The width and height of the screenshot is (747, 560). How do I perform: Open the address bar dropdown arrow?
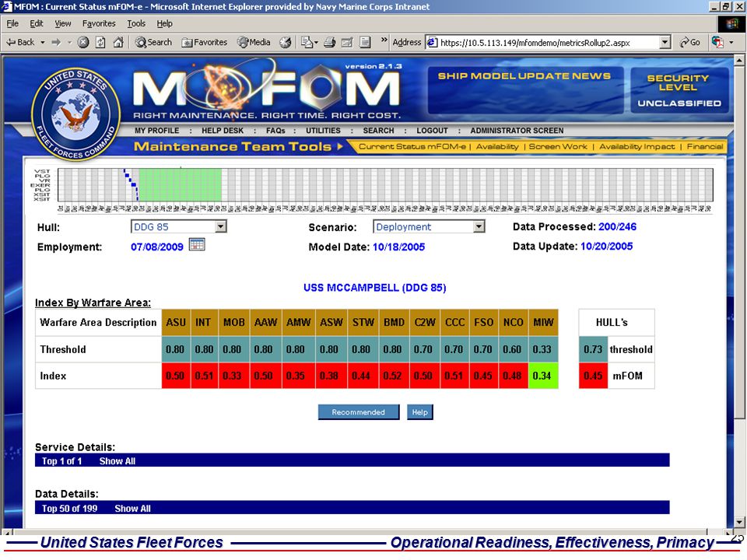click(x=665, y=42)
